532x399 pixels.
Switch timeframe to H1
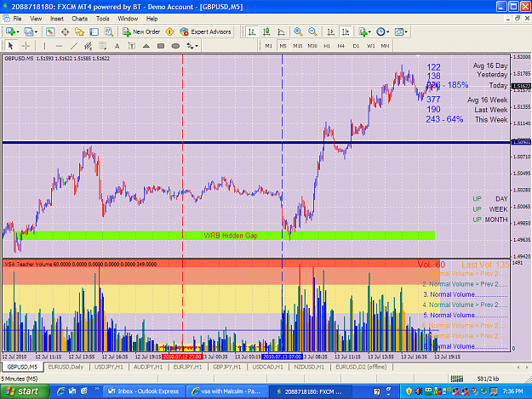tap(327, 46)
